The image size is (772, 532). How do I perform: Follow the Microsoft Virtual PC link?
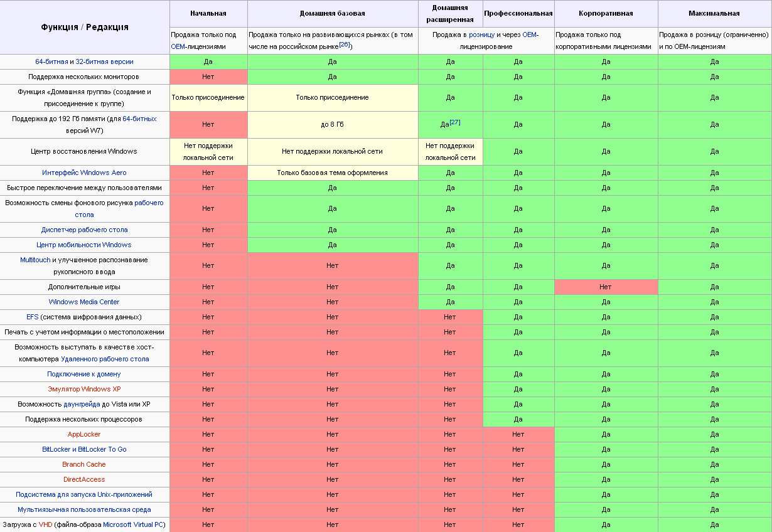pyautogui.click(x=134, y=524)
